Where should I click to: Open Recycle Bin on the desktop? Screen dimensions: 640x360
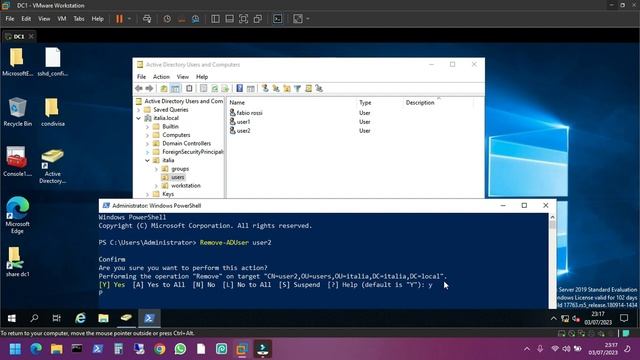[17, 112]
